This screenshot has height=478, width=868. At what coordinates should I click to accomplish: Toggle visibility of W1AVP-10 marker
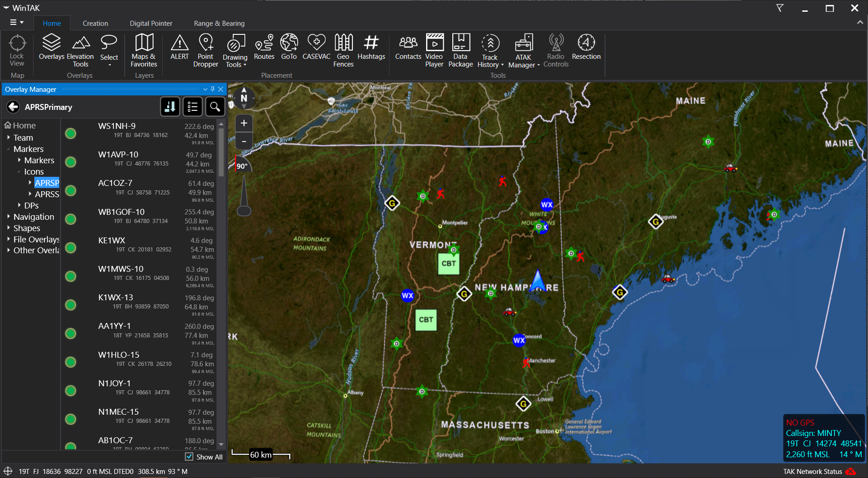70,162
